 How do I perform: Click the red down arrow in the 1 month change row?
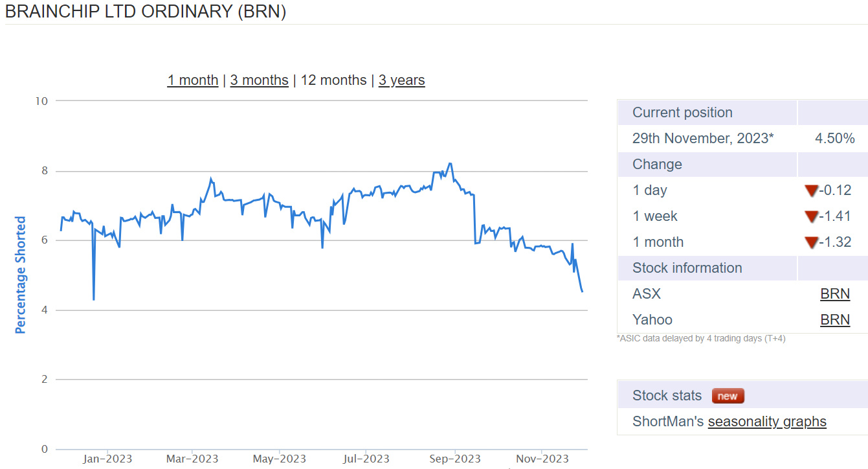(x=811, y=242)
